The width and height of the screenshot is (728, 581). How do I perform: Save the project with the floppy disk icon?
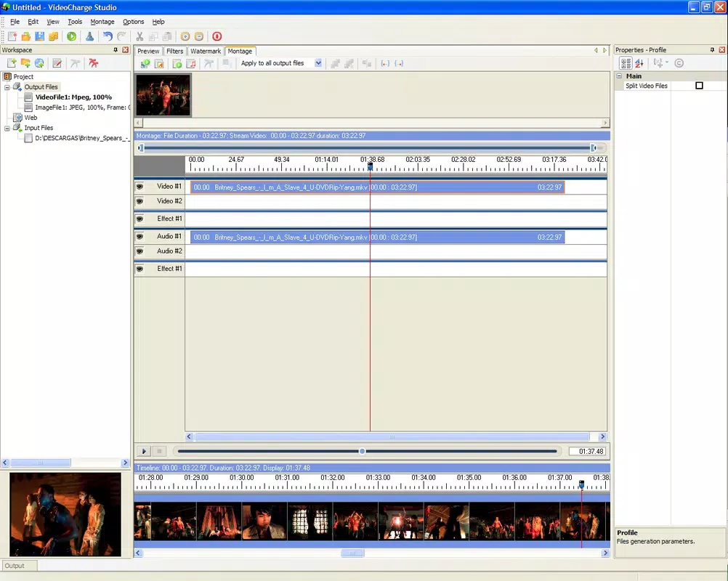click(x=39, y=36)
